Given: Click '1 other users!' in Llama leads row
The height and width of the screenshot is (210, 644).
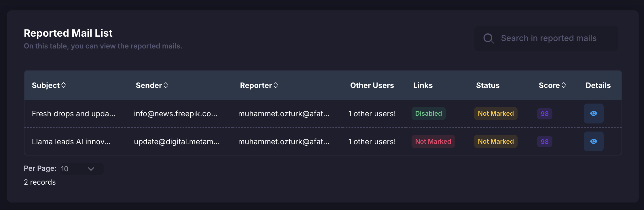Looking at the screenshot, I should point(372,142).
